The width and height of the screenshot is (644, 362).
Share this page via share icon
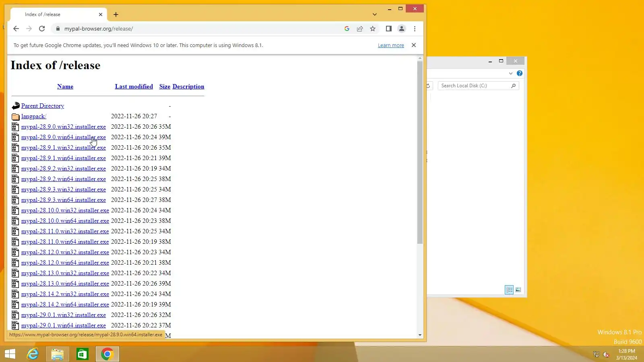360,29
